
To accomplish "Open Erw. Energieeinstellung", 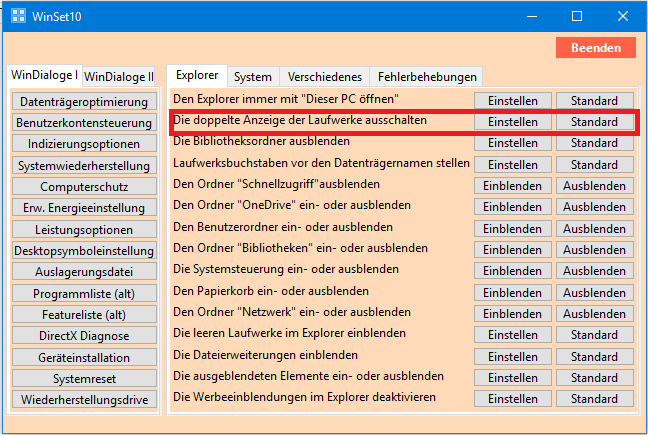I will point(84,208).
